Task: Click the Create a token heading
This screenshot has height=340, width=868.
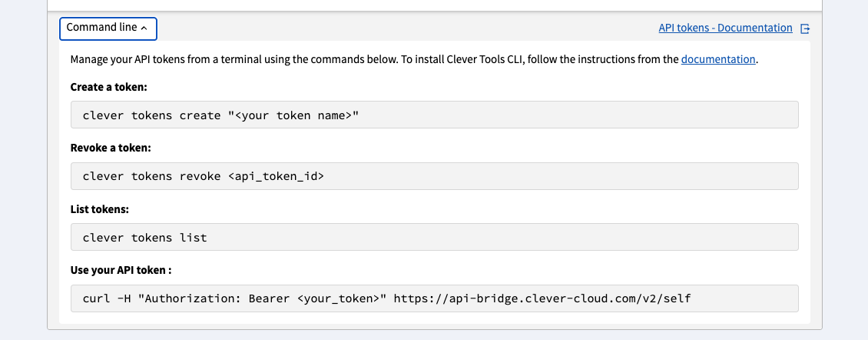Action: 108,87
